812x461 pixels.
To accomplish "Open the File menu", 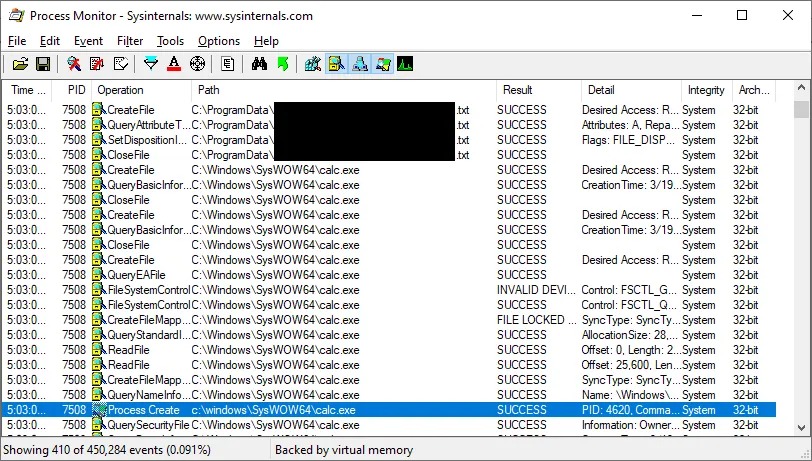I will tap(17, 41).
